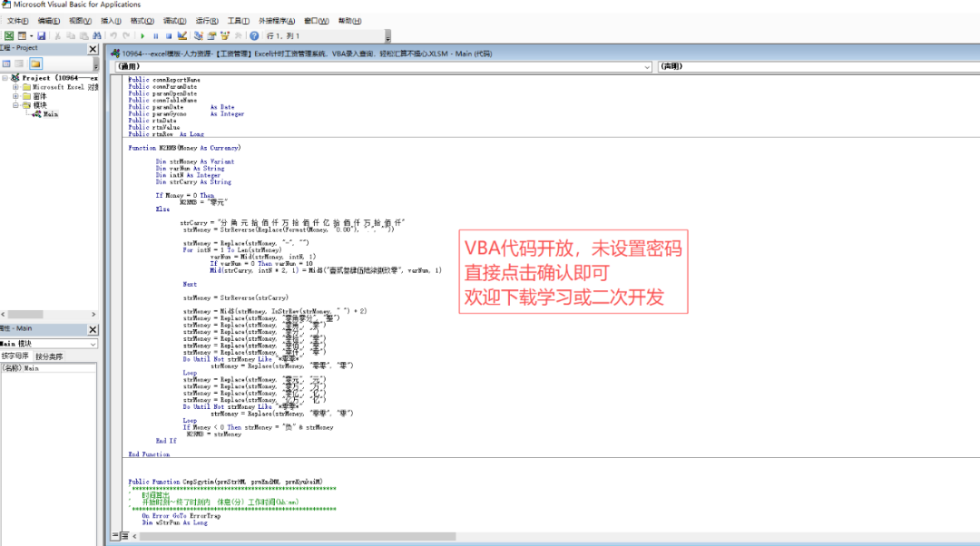Open the 调试(D) menu

point(174,21)
